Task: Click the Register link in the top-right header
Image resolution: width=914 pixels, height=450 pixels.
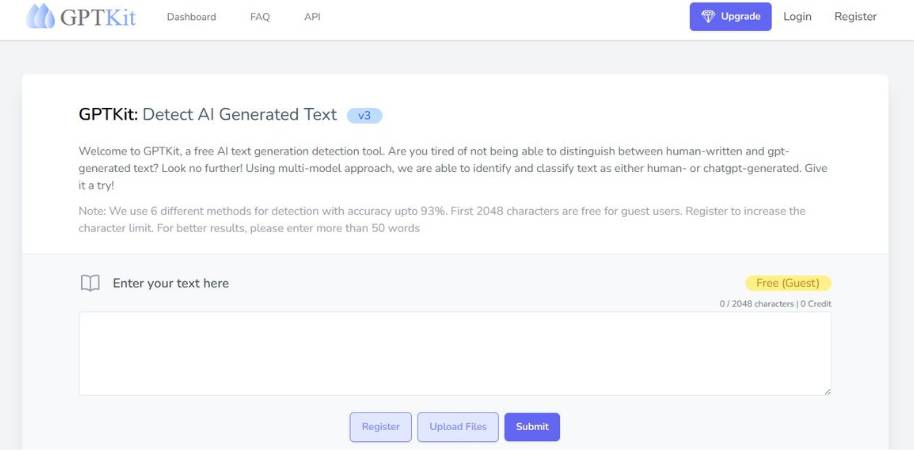Action: (855, 17)
